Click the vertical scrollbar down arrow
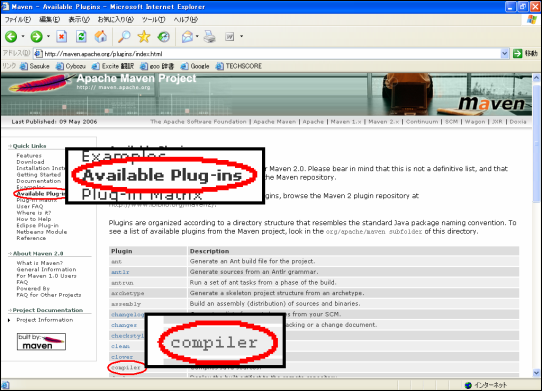 [x=536, y=373]
